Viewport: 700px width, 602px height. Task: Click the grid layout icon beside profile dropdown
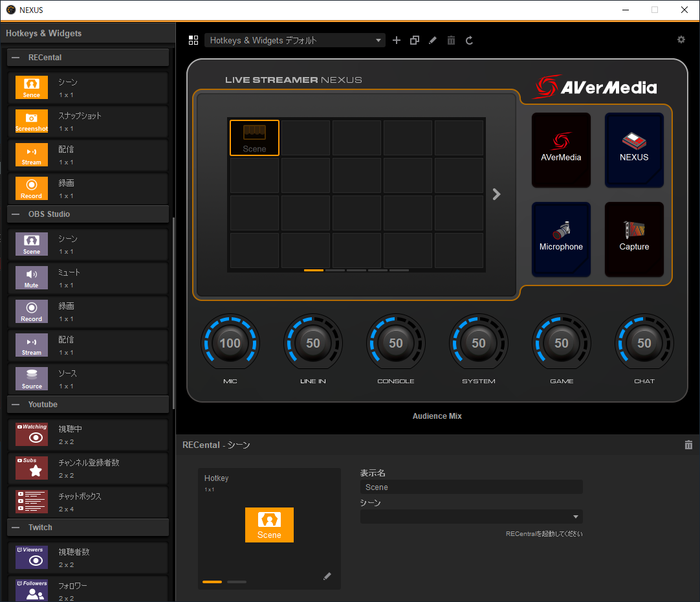[x=193, y=40]
